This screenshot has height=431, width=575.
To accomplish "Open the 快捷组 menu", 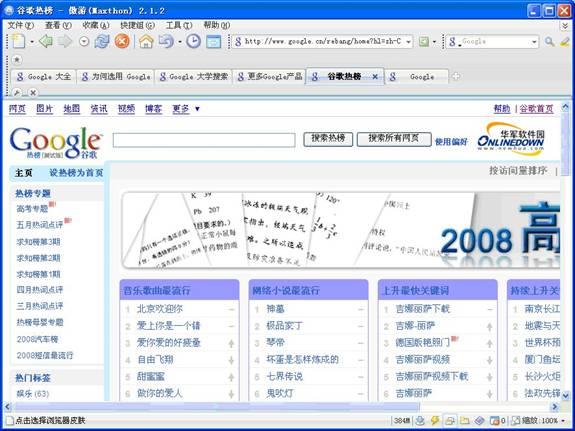I will (x=138, y=25).
